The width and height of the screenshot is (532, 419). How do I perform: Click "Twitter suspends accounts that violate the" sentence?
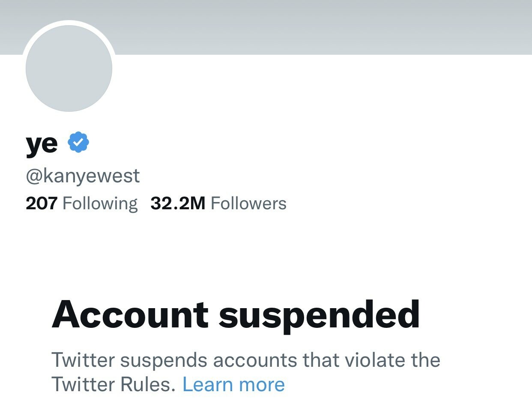(x=246, y=360)
